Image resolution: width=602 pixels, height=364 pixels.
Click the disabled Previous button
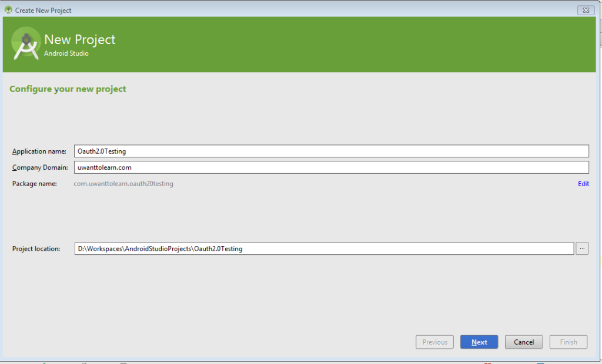[434, 342]
